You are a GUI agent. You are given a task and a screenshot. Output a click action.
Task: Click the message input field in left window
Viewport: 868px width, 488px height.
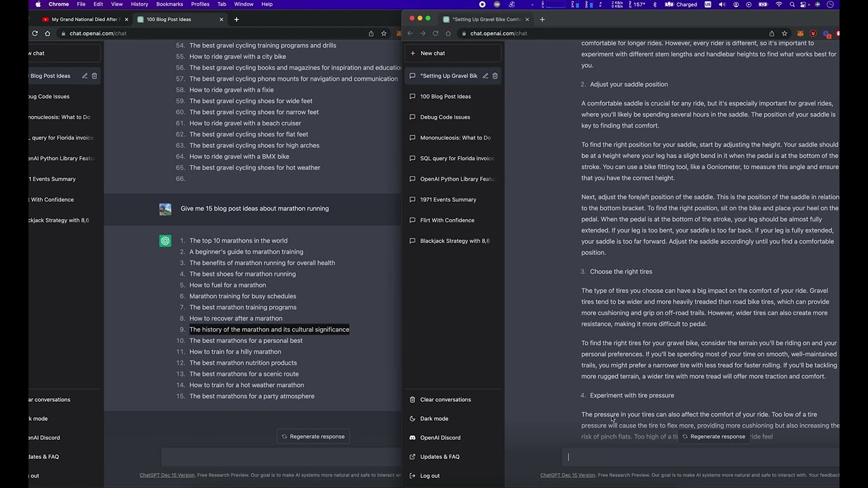click(281, 457)
